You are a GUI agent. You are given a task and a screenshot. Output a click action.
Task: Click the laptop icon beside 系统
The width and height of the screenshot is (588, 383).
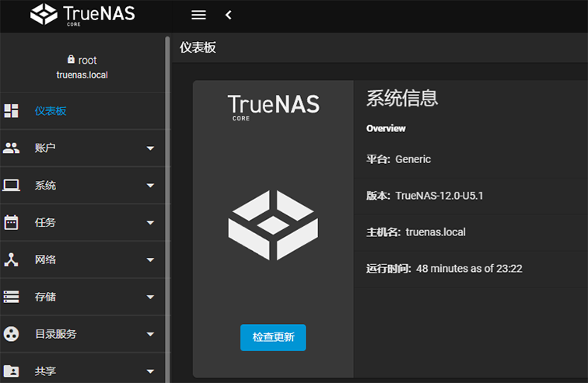[x=11, y=186]
